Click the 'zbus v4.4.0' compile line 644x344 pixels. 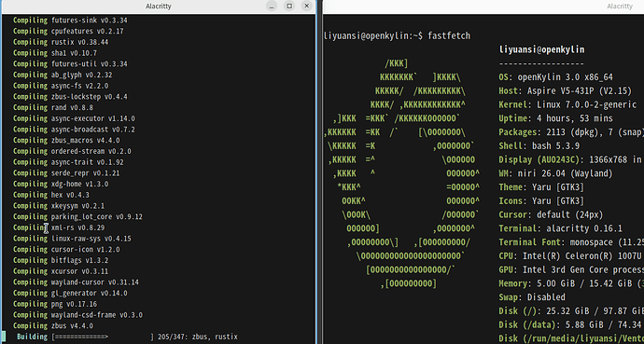point(53,326)
